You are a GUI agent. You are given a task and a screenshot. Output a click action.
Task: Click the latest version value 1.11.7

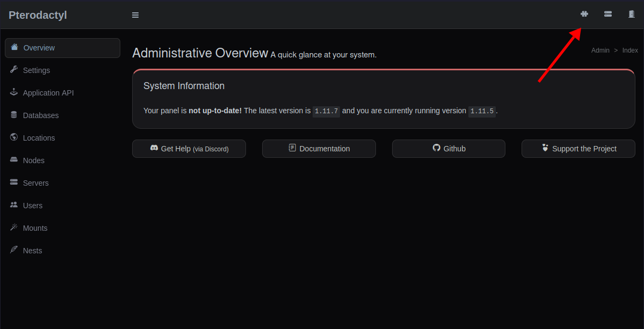click(x=326, y=111)
